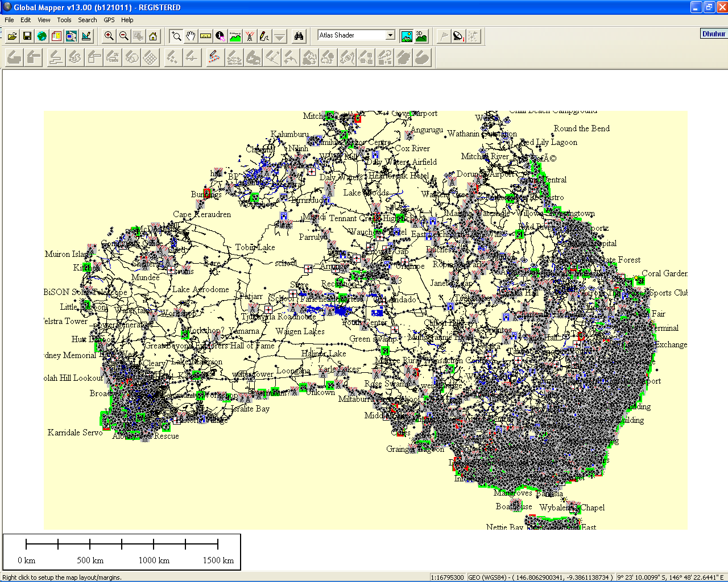Click the distance scale bar legend
Screen dimensions: 728x582
point(122,552)
